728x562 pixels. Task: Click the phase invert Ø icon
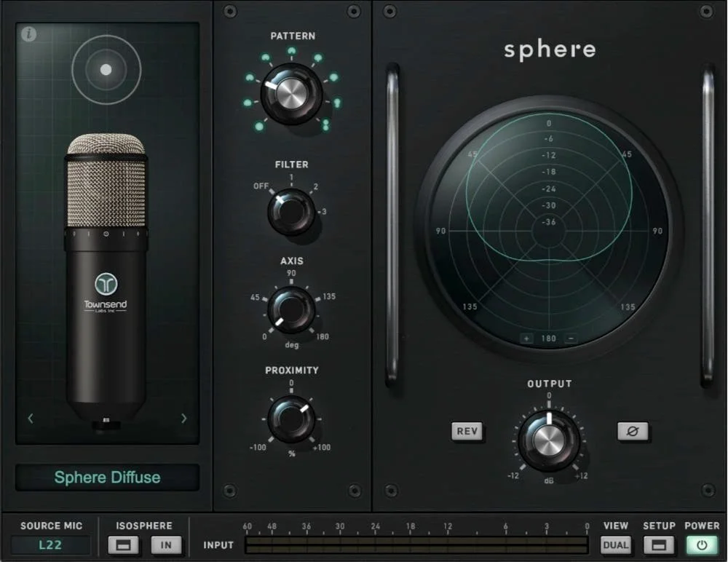(x=633, y=431)
